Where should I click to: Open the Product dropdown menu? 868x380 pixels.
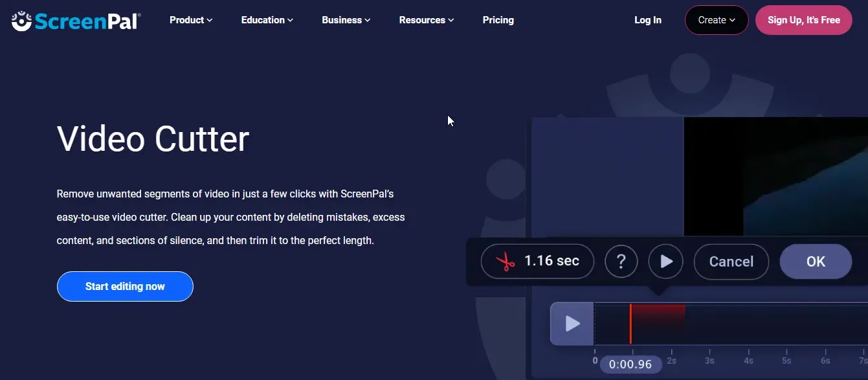[x=191, y=20]
